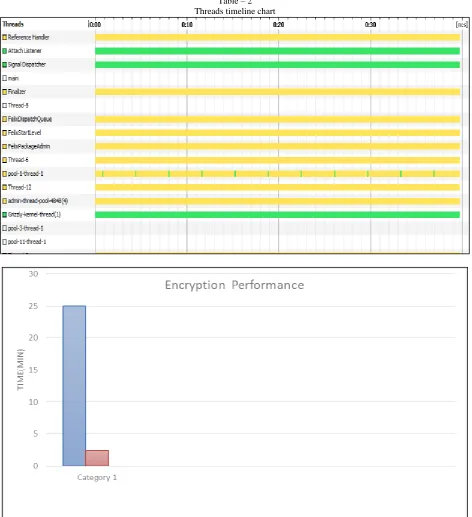The height and width of the screenshot is (517, 472).
Task: Click the short red bar in the chart
Action: tap(97, 458)
